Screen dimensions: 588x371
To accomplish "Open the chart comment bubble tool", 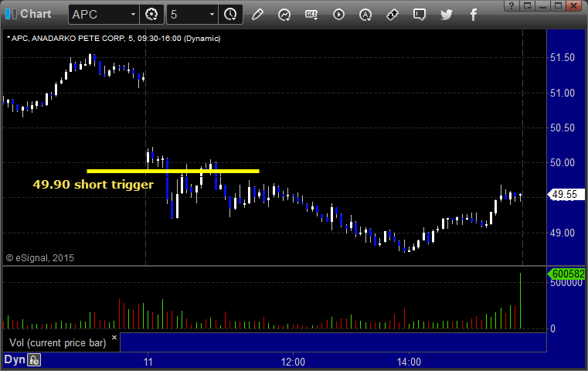I will point(420,15).
